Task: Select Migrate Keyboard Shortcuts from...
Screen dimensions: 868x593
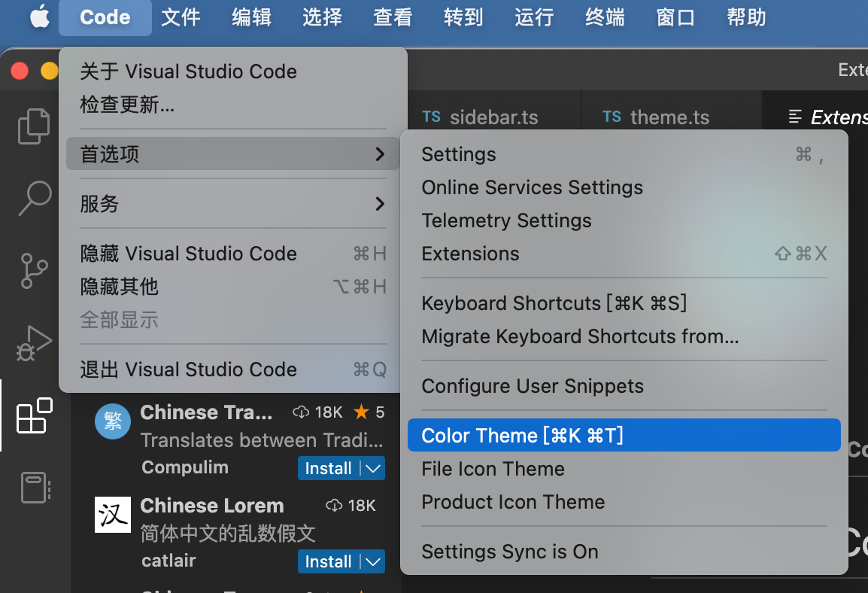Action: click(x=624, y=336)
